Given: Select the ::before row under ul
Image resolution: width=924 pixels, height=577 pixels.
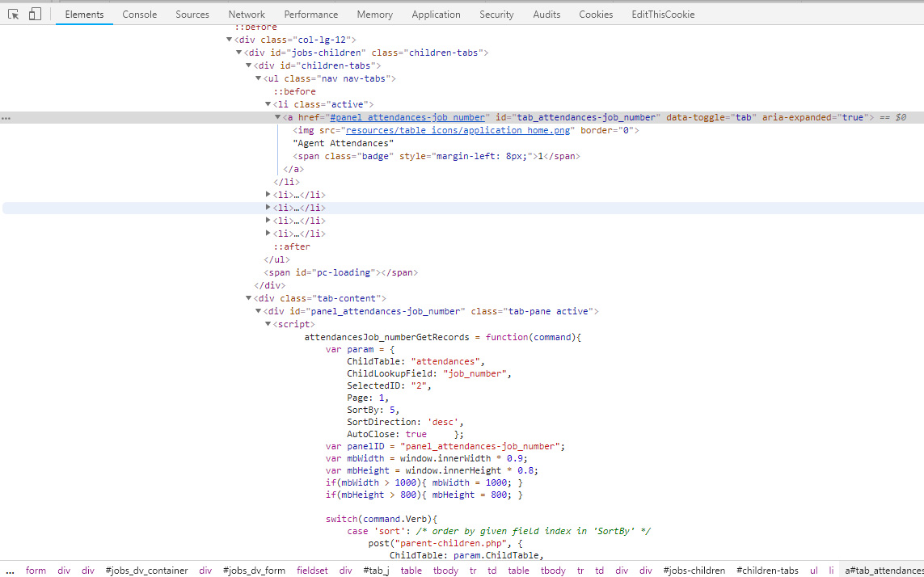Looking at the screenshot, I should tap(294, 91).
